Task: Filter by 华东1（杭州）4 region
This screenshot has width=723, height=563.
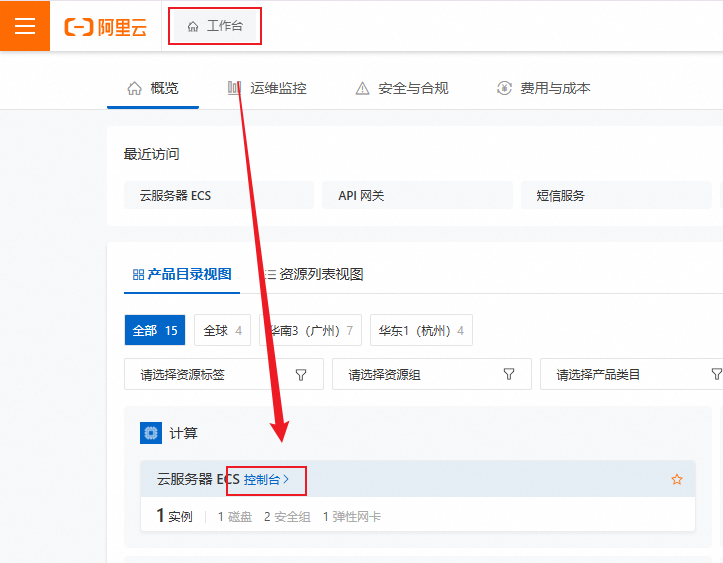Action: (x=421, y=330)
